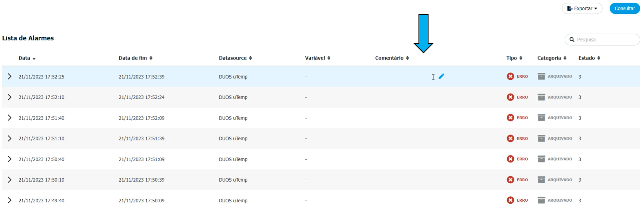This screenshot has width=644, height=210.
Task: Select end date 21/11/2023 17:50:09
Action: point(142,201)
